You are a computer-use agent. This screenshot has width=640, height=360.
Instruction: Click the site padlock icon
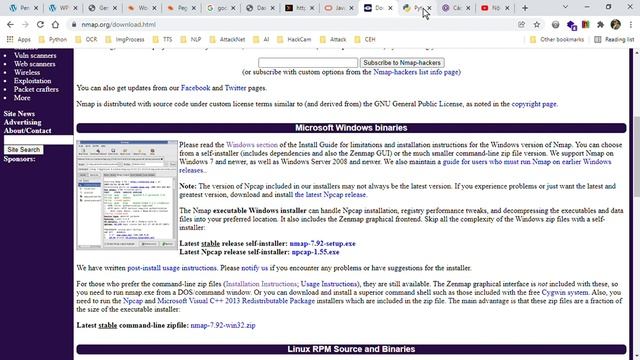point(74,24)
